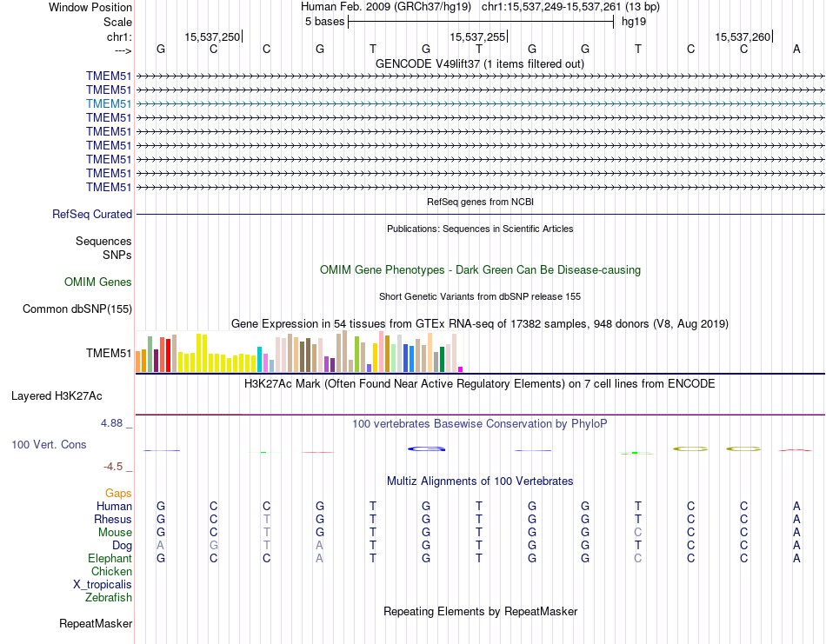
Task: Open the 100 Vert. Cons track label
Action: pos(49,444)
